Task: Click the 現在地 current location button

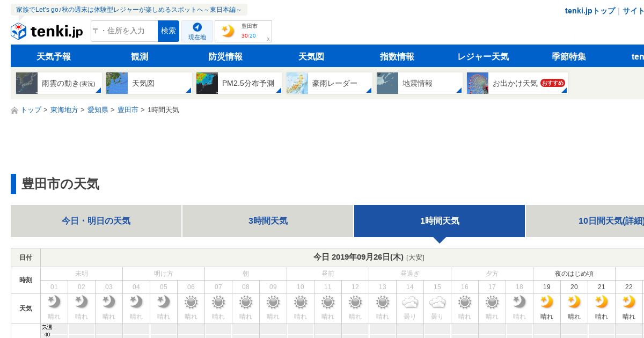Action: (197, 31)
